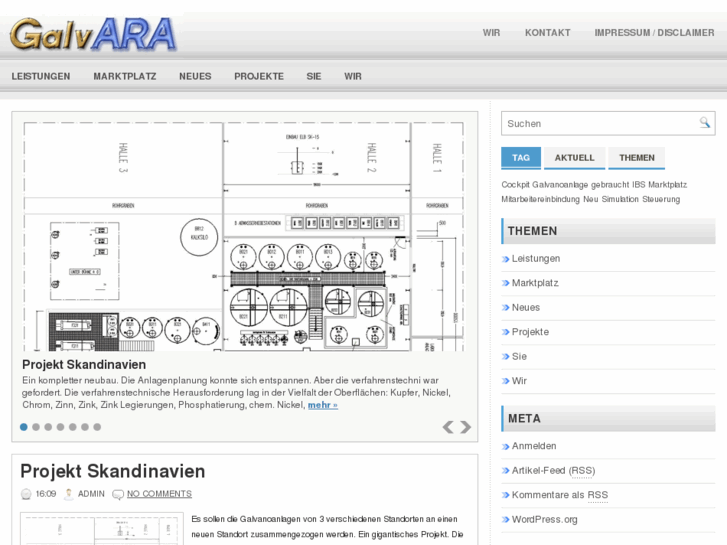Select the third slider dot
The width and height of the screenshot is (727, 545).
(48, 427)
